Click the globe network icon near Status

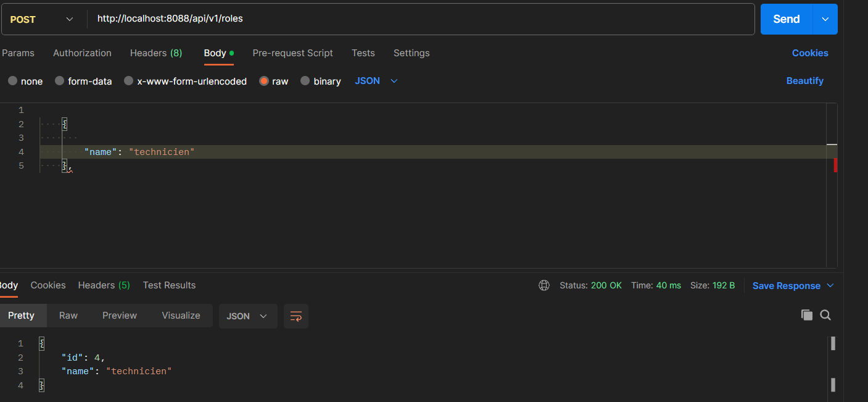point(544,285)
